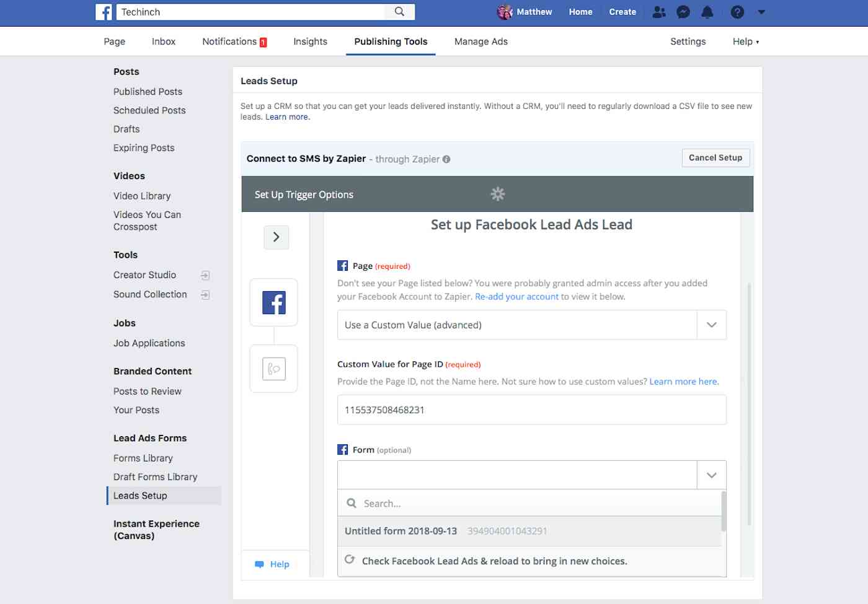Click the Facebook logo in top bar
The width and height of the screenshot is (868, 604).
pos(104,12)
